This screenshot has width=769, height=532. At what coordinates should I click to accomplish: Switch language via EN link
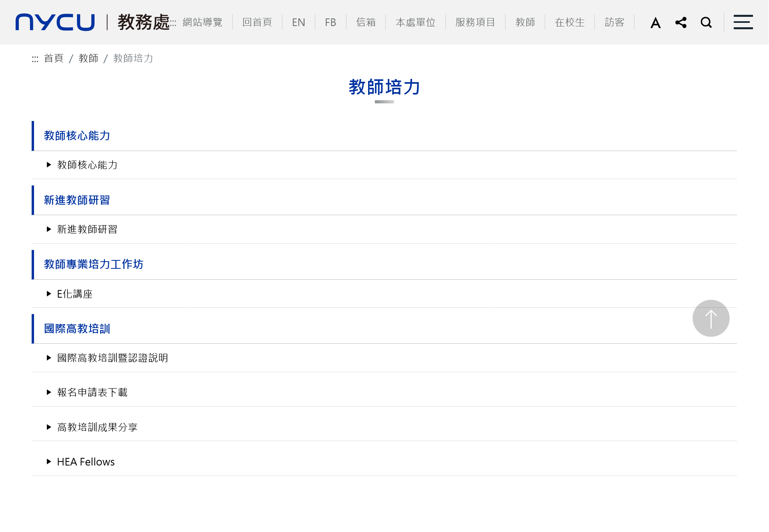(298, 22)
